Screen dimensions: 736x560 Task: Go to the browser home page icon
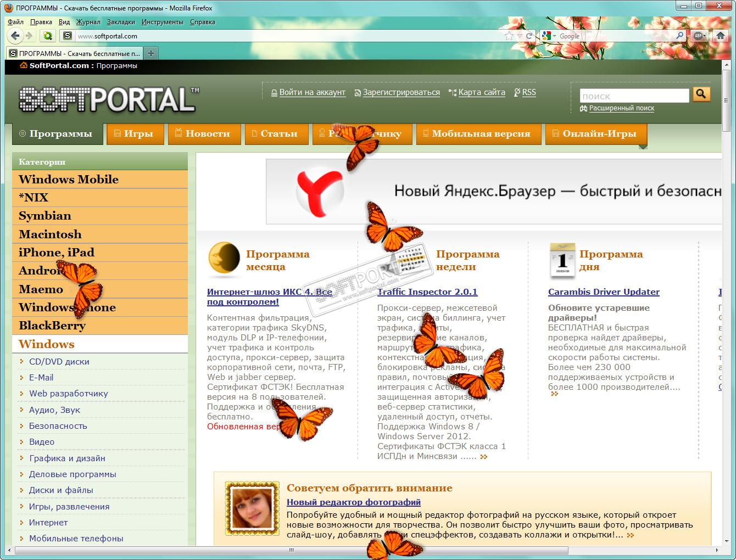click(721, 36)
